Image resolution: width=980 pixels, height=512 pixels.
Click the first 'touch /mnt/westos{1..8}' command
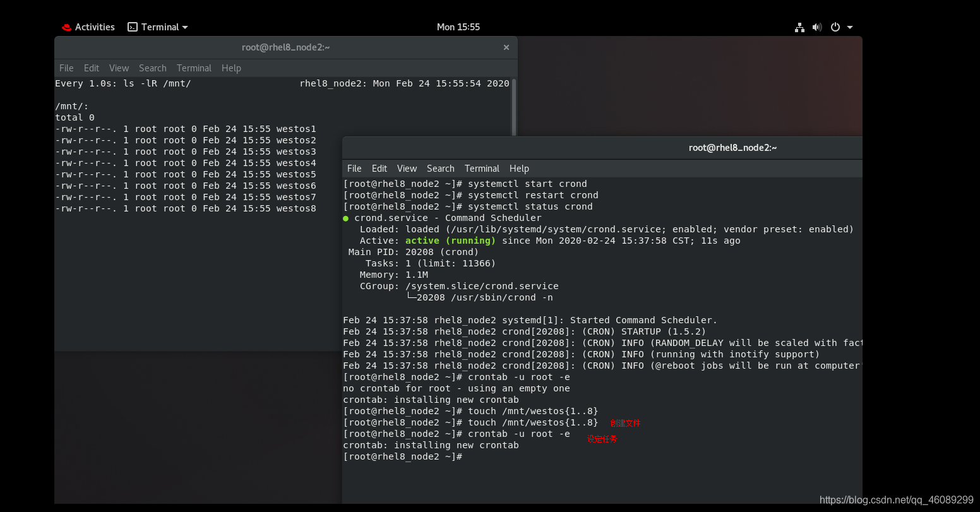[470, 411]
